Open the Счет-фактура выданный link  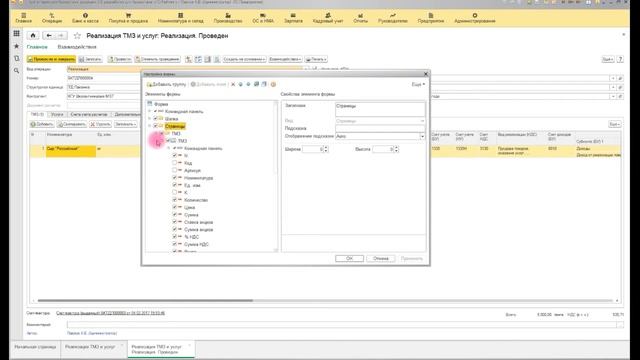point(111,313)
